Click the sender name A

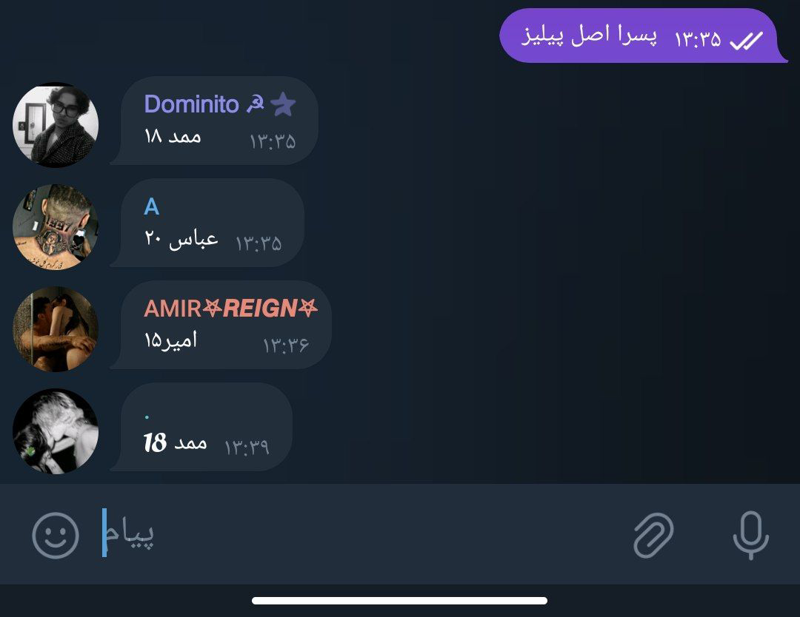coord(152,207)
